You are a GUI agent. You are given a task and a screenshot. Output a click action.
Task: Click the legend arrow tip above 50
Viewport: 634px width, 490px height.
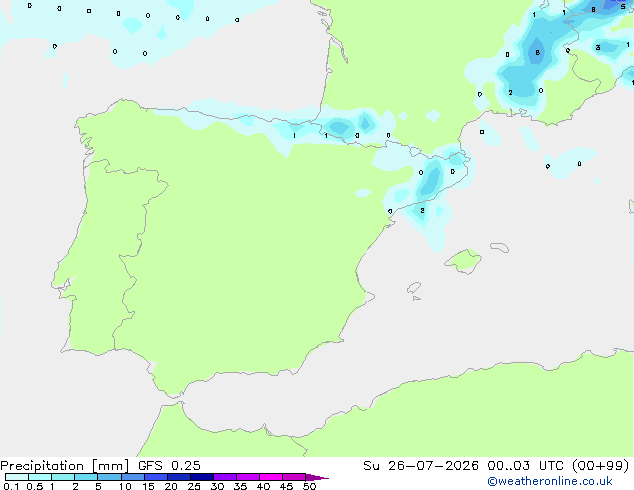317,477
